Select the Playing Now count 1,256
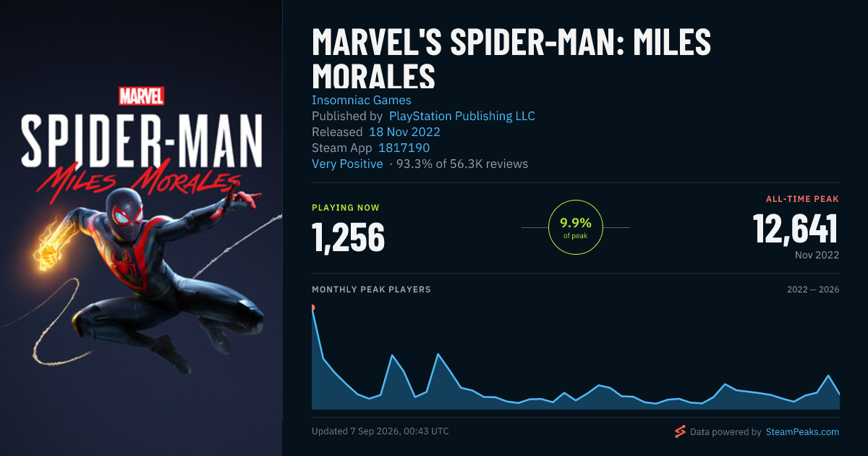 point(348,237)
